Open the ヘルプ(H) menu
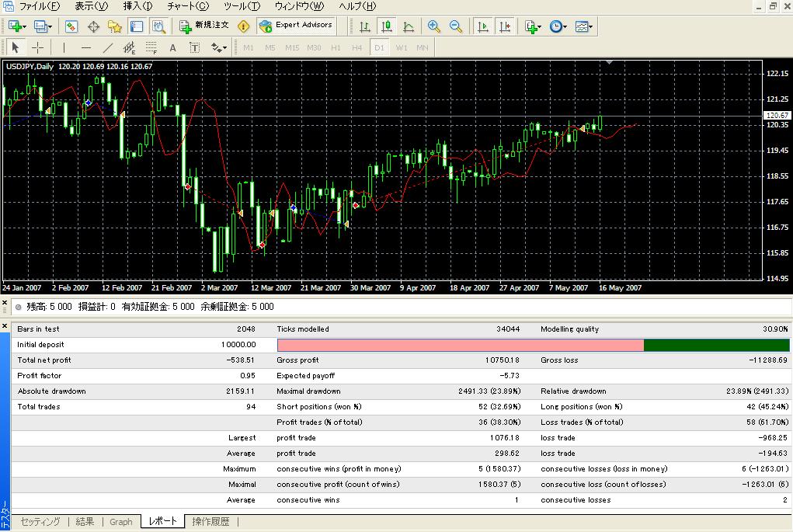 click(x=357, y=6)
